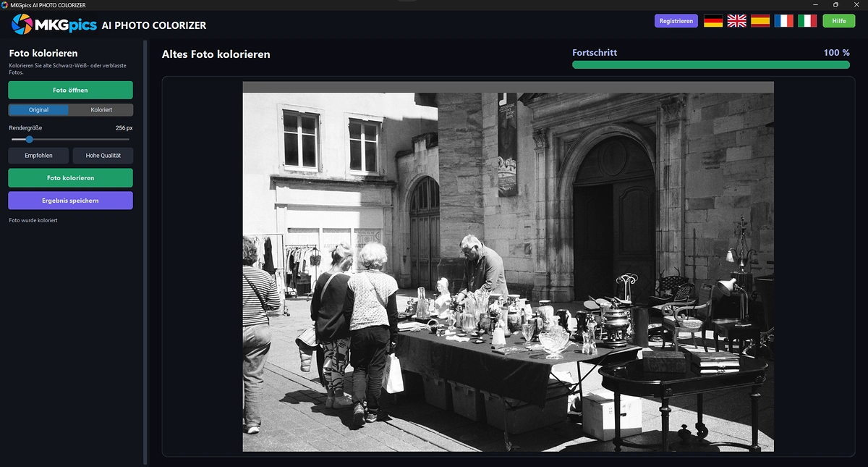Click the Rendergröße slider handle

click(x=30, y=139)
